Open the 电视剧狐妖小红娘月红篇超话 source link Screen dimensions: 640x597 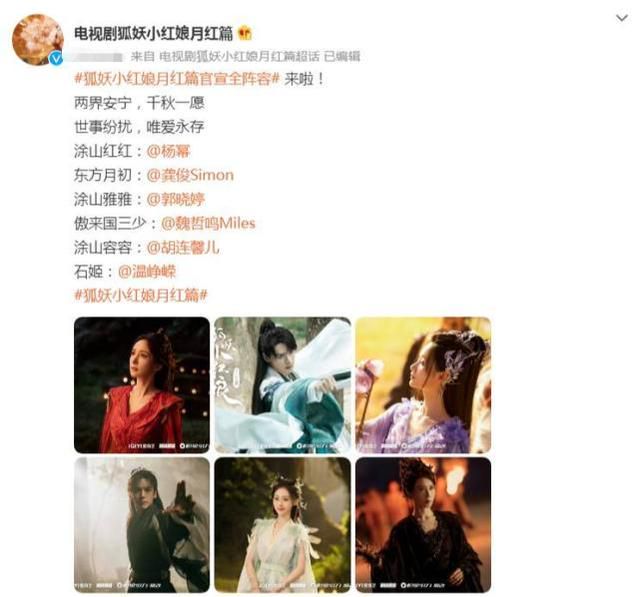pos(239,56)
